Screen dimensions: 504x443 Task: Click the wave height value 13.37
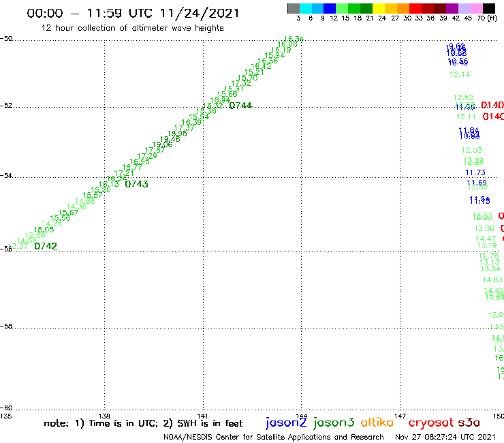pos(18,246)
